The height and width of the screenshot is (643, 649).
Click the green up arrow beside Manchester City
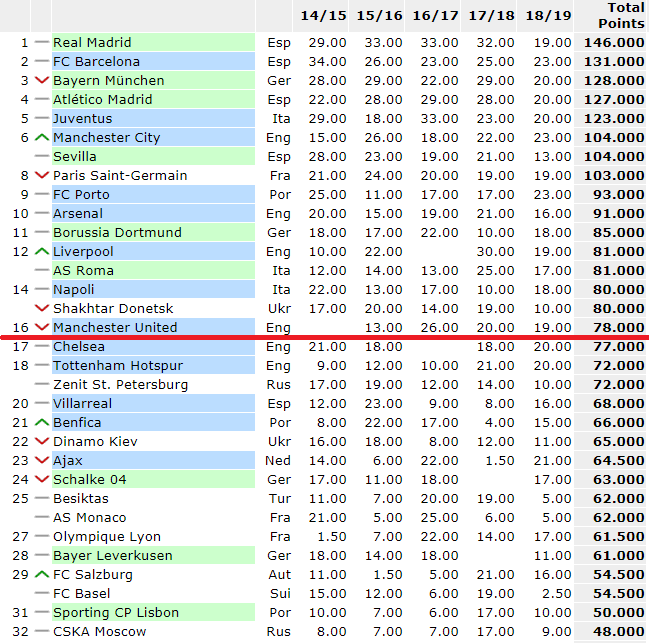(x=42, y=137)
